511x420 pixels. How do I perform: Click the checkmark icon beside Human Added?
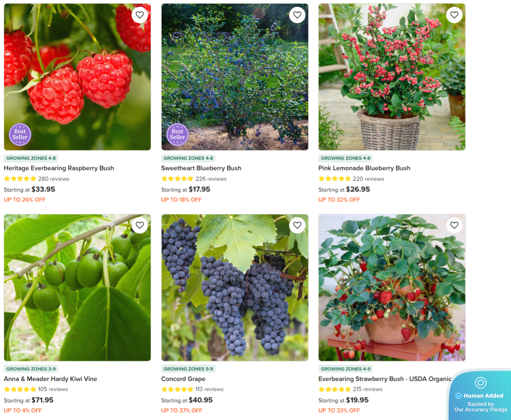(459, 395)
